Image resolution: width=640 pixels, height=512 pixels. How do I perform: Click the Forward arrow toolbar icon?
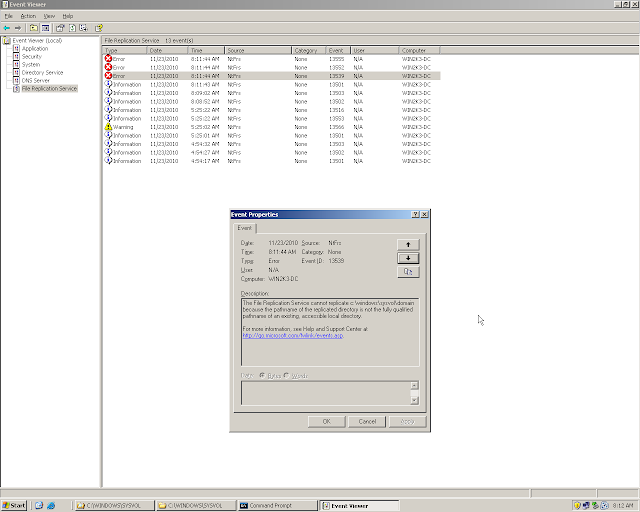(18, 28)
